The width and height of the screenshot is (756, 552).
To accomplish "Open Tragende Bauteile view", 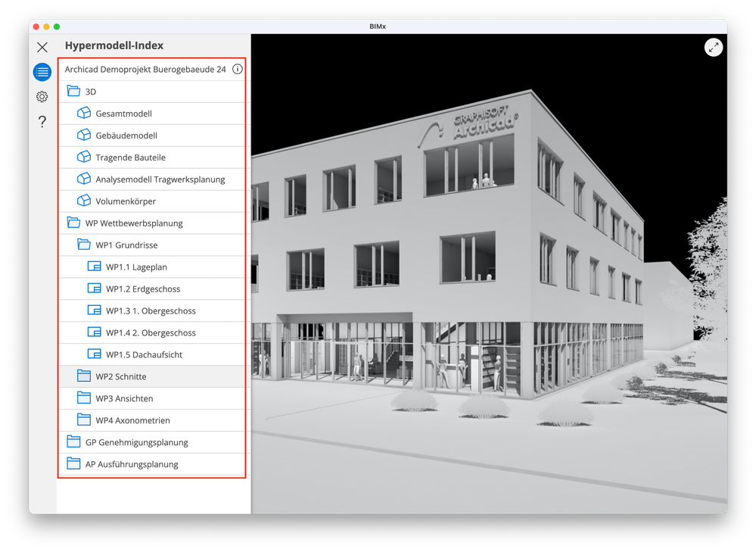I will (130, 157).
